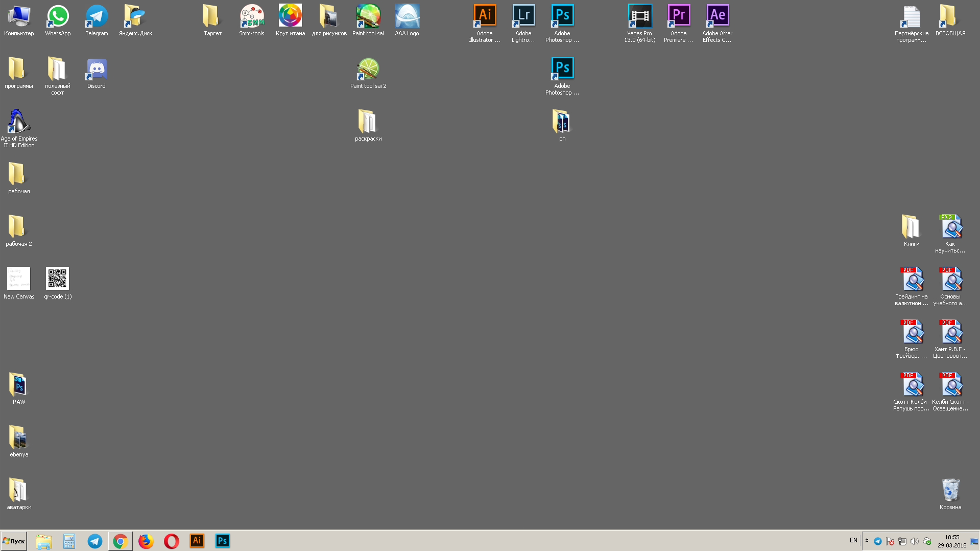Viewport: 980px width, 551px height.
Task: Open the AAA Logo application icon
Action: pyautogui.click(x=407, y=20)
